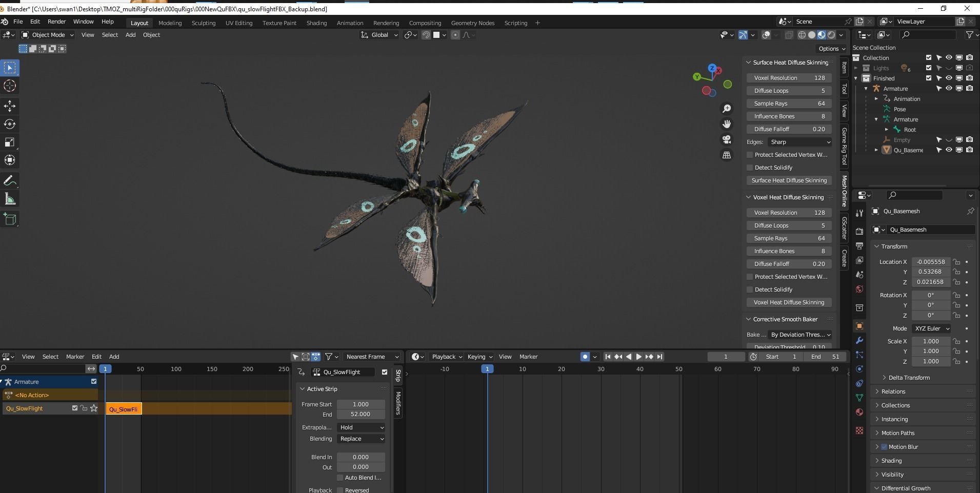
Task: Open the Render menu
Action: (56, 22)
